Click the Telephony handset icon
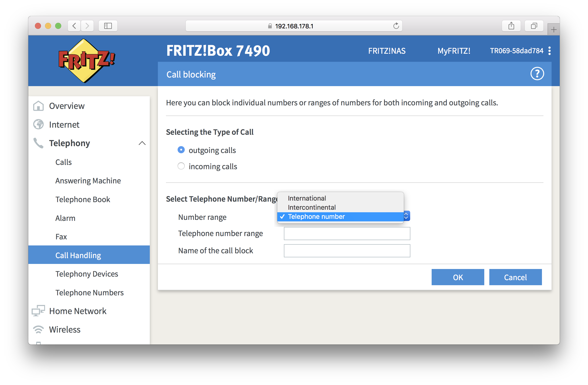 (x=38, y=143)
